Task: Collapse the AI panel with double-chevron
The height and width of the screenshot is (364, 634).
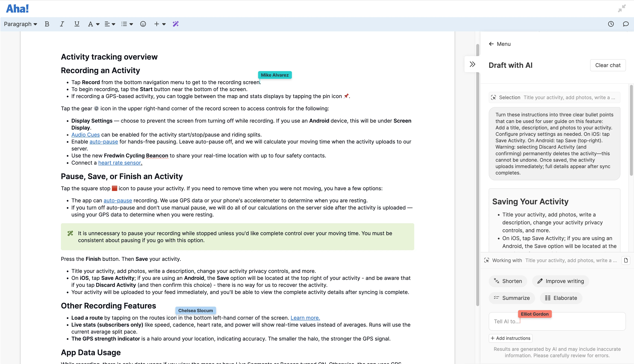Action: click(472, 64)
